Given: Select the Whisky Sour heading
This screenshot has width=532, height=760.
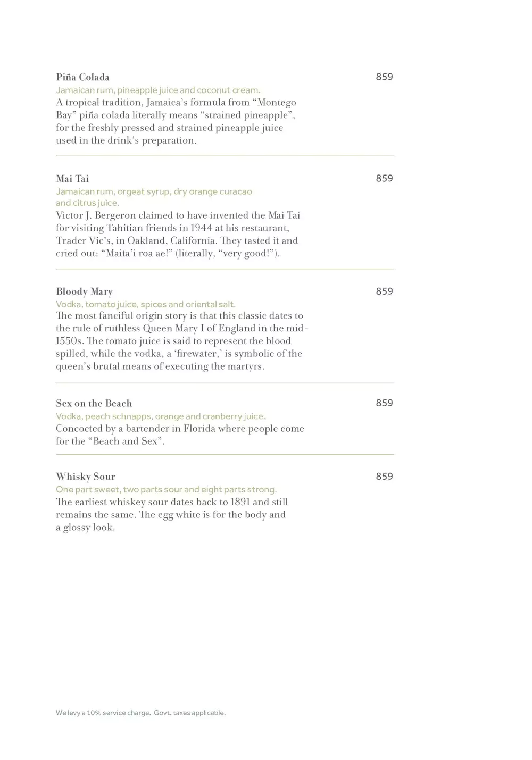Looking at the screenshot, I should 86,477.
